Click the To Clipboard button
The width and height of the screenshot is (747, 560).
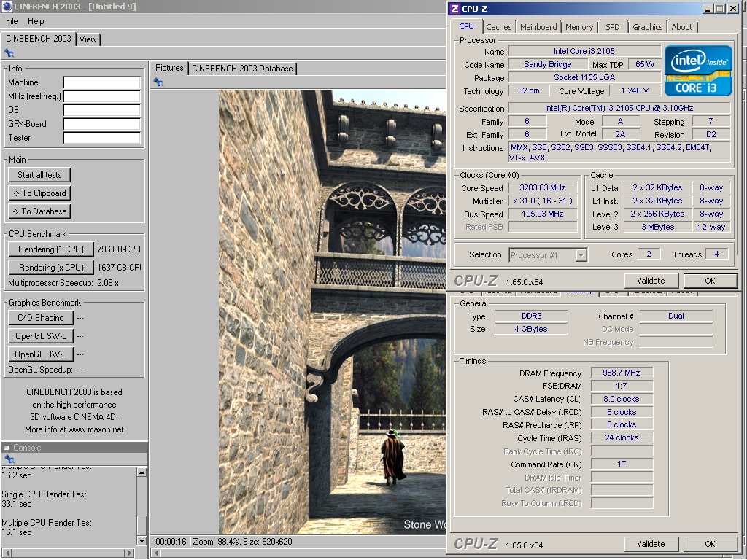point(39,192)
